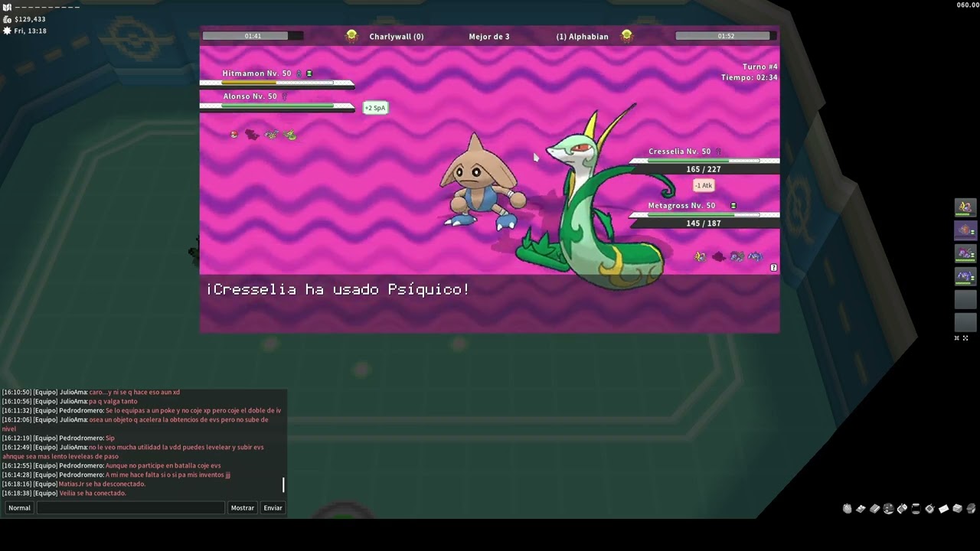
Task: Click first Pokémon icon in your team row
Action: (700, 257)
